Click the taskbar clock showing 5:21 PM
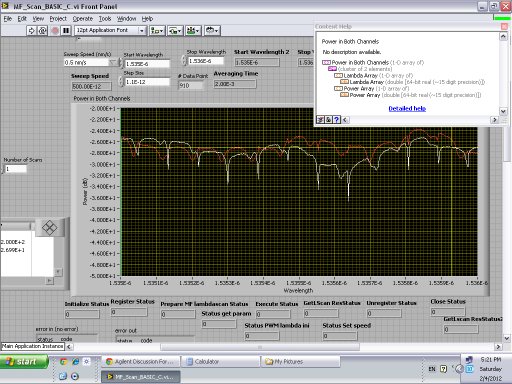Image resolution: width=512 pixels, height=384 pixels. coord(491,360)
